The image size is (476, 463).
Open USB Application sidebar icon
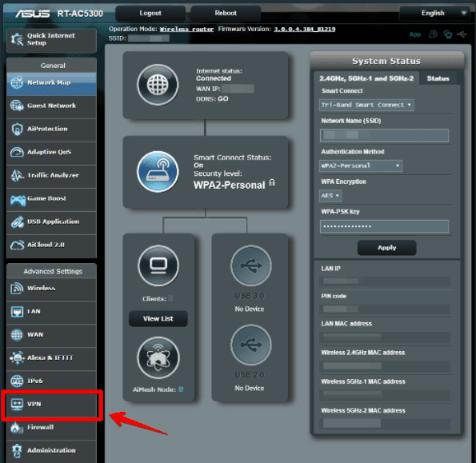[x=17, y=222]
